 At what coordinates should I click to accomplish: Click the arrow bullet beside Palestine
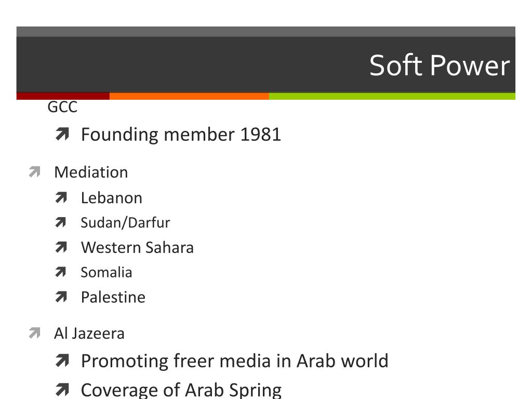click(x=61, y=297)
